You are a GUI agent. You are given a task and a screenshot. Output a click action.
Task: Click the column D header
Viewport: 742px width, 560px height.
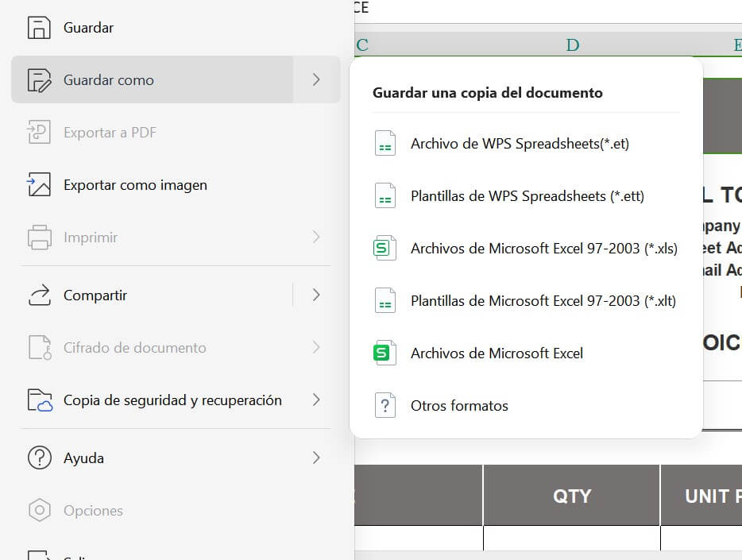573,44
